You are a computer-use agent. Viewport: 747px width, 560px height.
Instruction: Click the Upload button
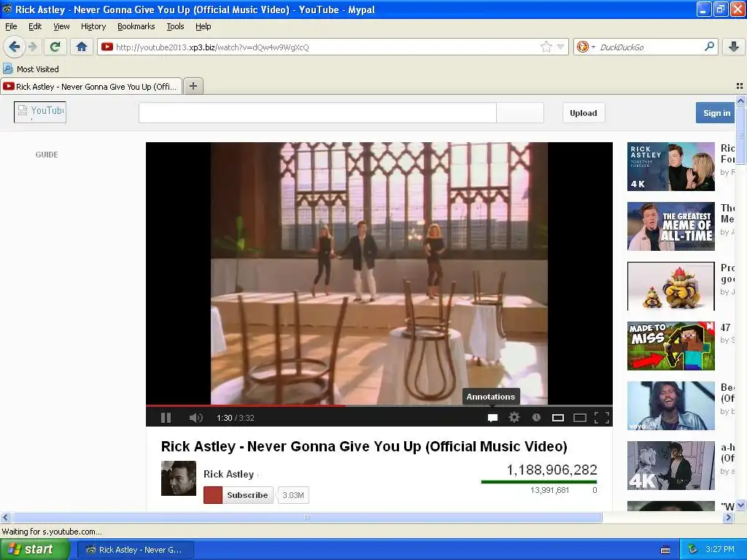coord(583,113)
